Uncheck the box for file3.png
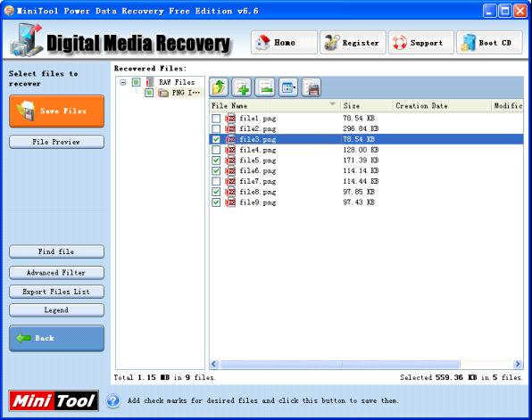The height and width of the screenshot is (420, 532). click(216, 139)
